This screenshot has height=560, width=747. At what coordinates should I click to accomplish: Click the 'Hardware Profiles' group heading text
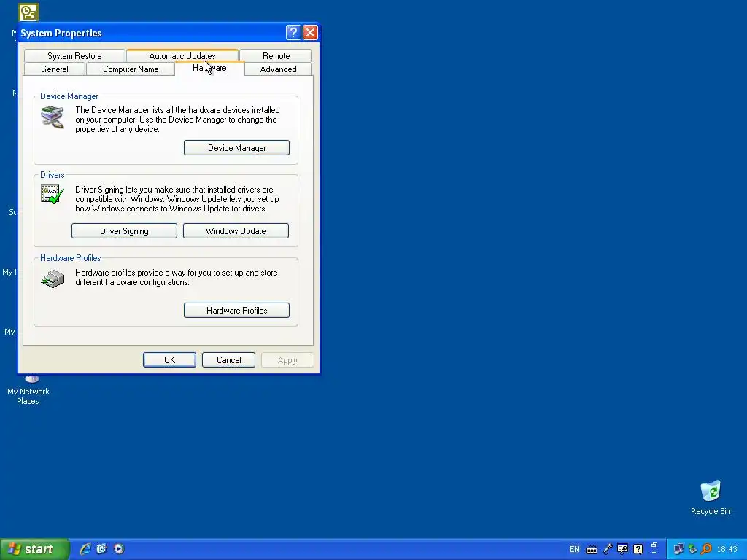(x=71, y=258)
